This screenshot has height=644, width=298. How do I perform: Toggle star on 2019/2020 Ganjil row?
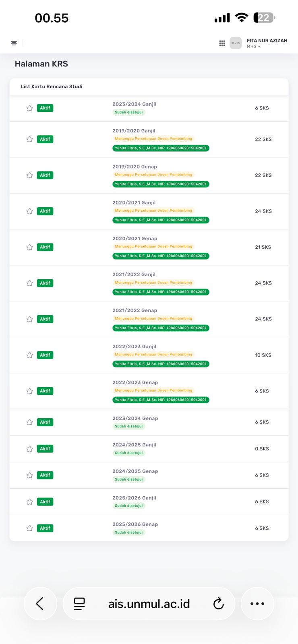click(x=30, y=139)
